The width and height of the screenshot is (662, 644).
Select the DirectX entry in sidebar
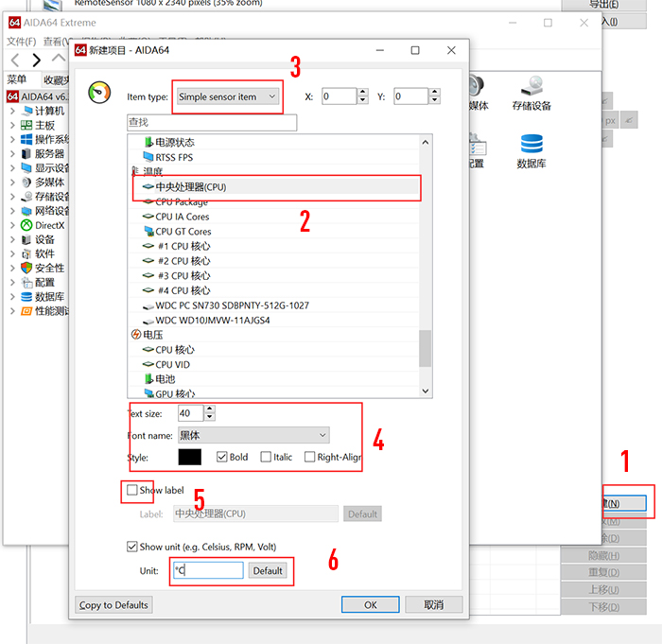click(49, 225)
